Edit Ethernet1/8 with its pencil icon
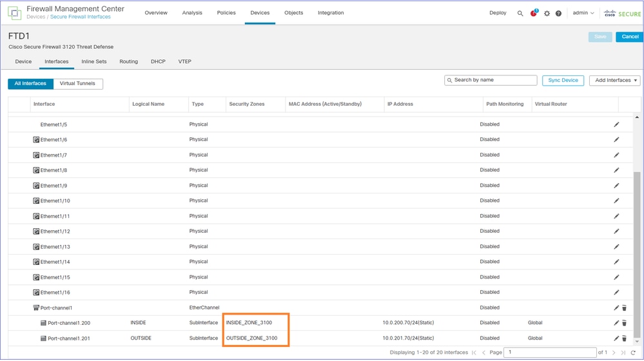The image size is (644, 361). pyautogui.click(x=616, y=170)
